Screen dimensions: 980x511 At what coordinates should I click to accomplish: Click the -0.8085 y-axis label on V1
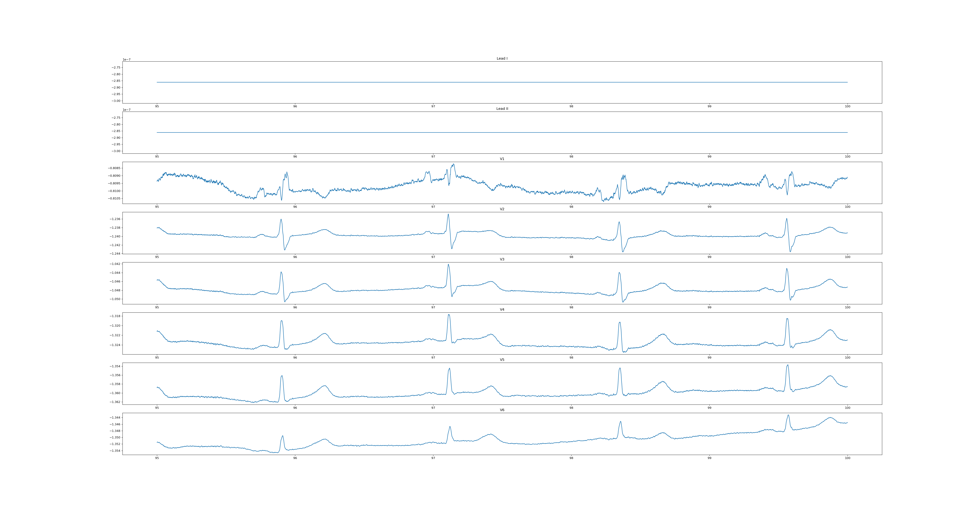point(114,168)
